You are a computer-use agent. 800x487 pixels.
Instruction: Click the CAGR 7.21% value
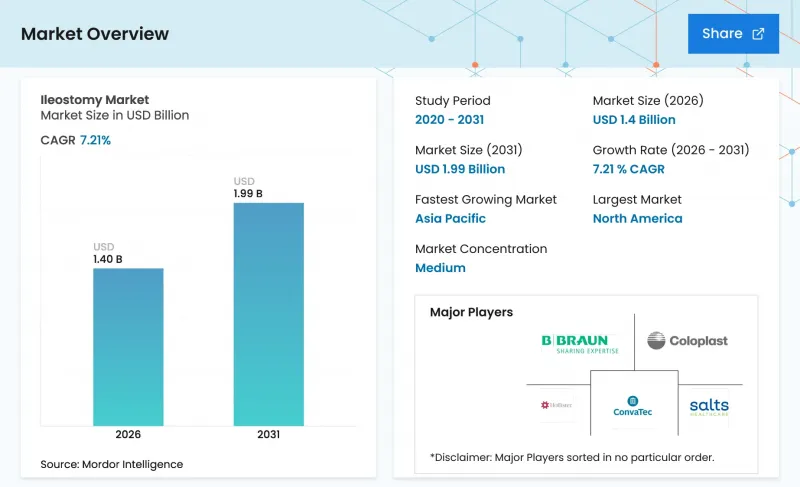tap(95, 140)
